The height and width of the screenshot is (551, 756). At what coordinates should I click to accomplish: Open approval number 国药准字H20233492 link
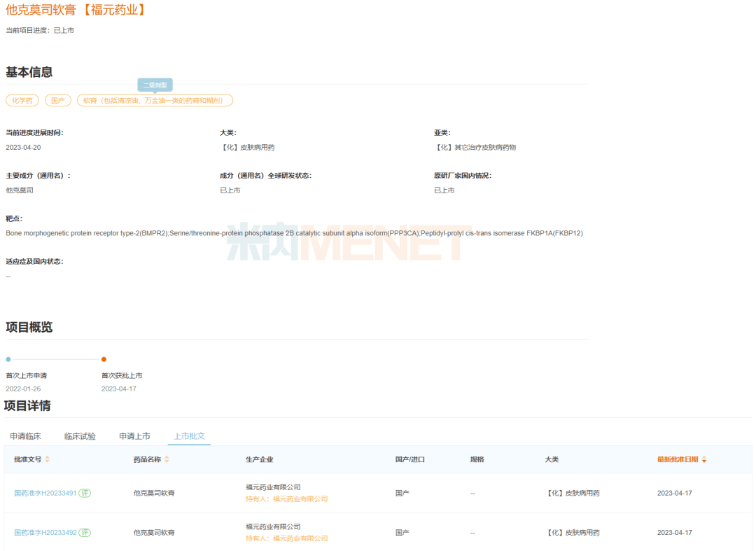tap(45, 533)
